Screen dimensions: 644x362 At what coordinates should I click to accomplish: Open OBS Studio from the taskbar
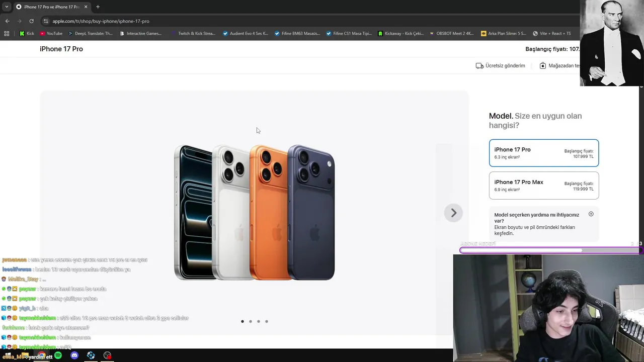click(107, 355)
